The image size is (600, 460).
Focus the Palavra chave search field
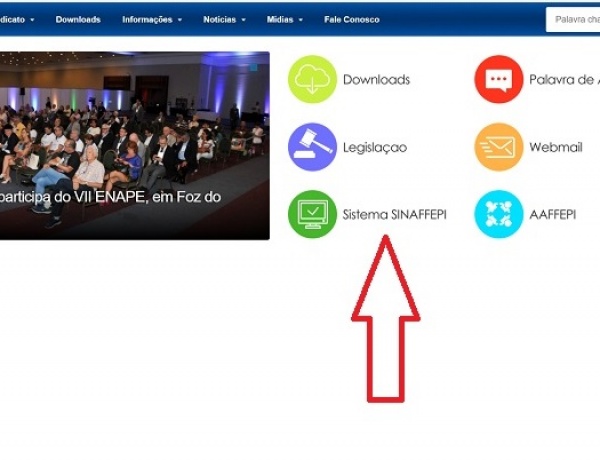click(576, 19)
